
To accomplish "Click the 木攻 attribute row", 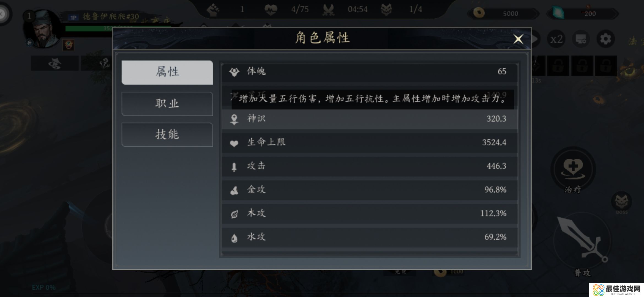I will (x=369, y=213).
